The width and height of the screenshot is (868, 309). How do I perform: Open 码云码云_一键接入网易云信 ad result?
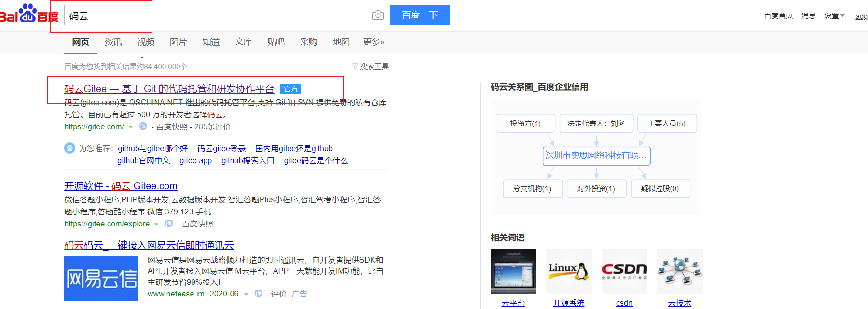[149, 245]
